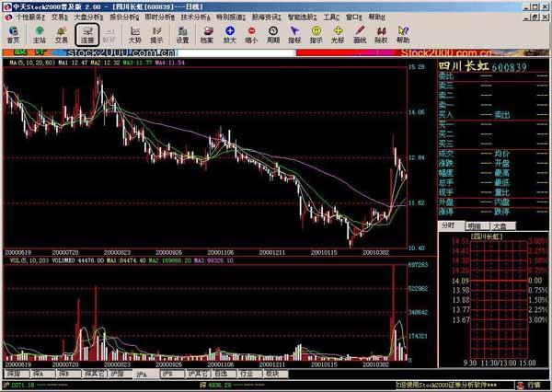This screenshot has height=392, width=552.
Task: Click the 缩小 zoom-out toolbar icon
Action: [x=251, y=35]
